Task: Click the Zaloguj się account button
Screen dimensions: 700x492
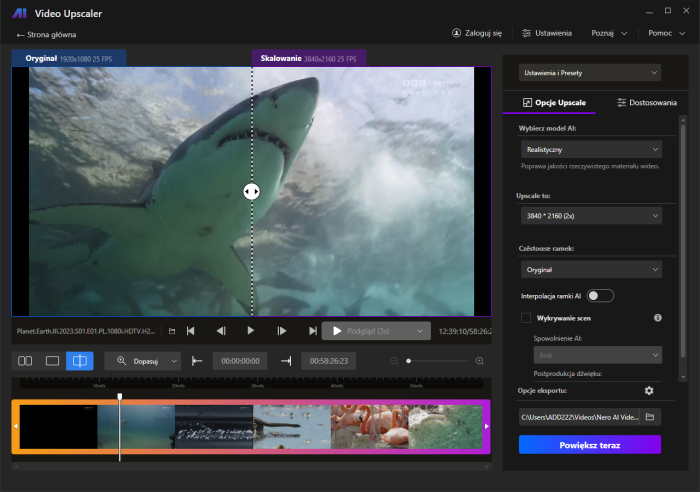Action: point(477,33)
